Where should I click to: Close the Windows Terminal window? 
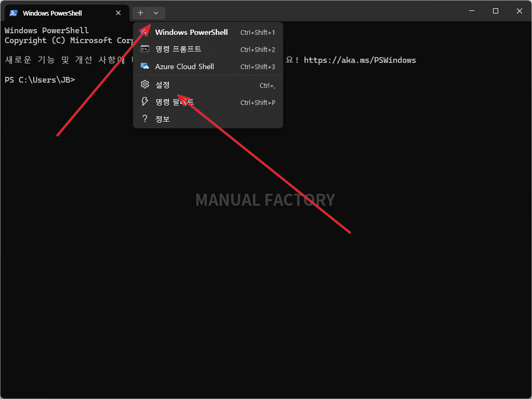pyautogui.click(x=519, y=11)
